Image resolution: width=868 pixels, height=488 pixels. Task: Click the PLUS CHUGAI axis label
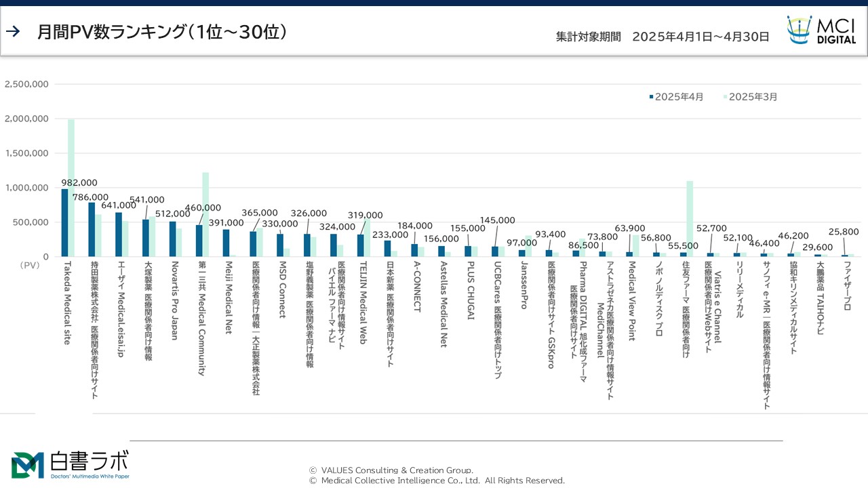pyautogui.click(x=469, y=289)
